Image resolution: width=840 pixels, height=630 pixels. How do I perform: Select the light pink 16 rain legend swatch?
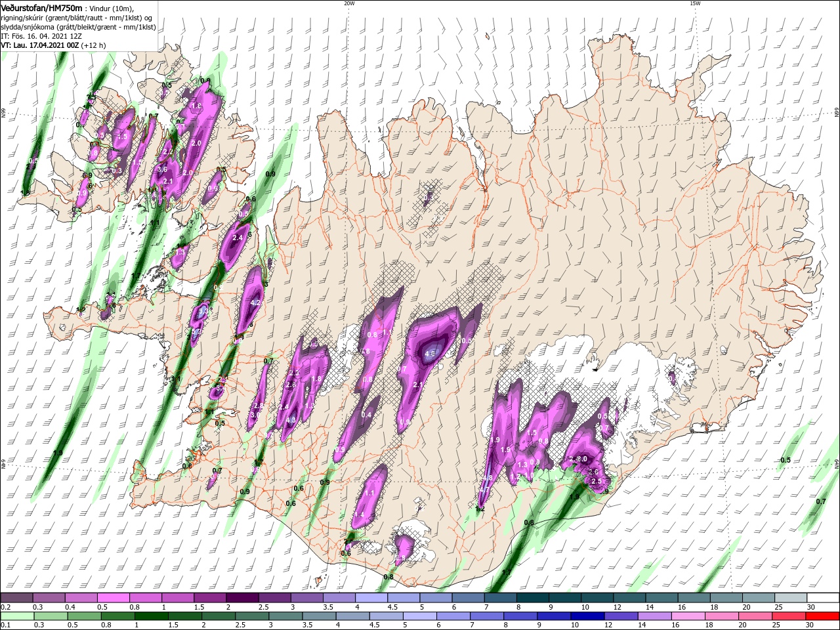point(688,616)
